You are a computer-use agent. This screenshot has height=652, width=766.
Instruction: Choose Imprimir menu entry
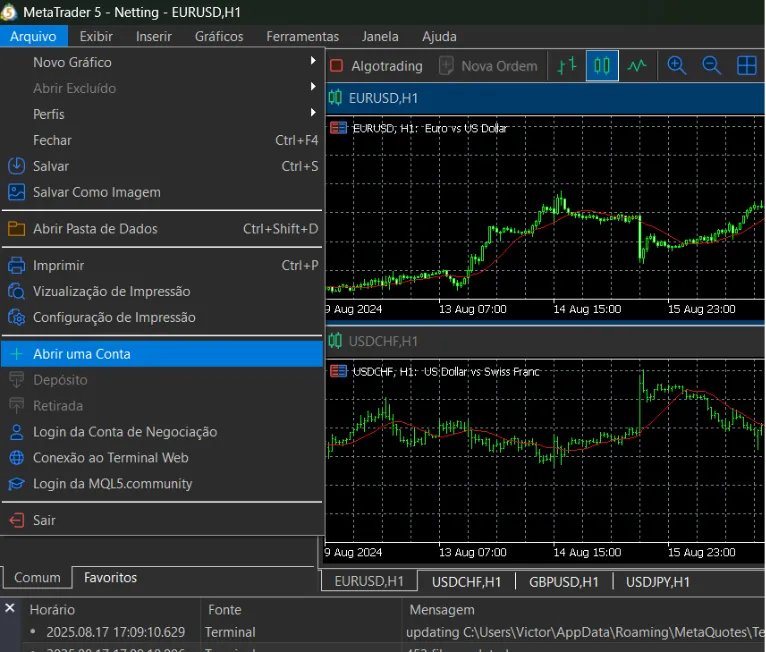click(x=162, y=265)
